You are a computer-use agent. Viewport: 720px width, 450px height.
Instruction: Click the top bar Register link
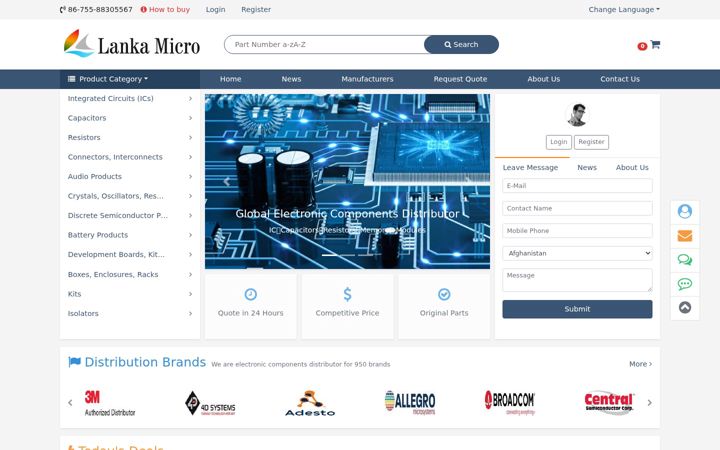click(x=256, y=9)
